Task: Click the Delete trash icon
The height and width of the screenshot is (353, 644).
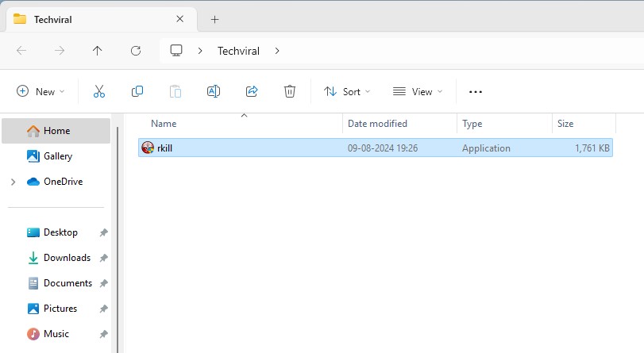Action: click(x=290, y=91)
